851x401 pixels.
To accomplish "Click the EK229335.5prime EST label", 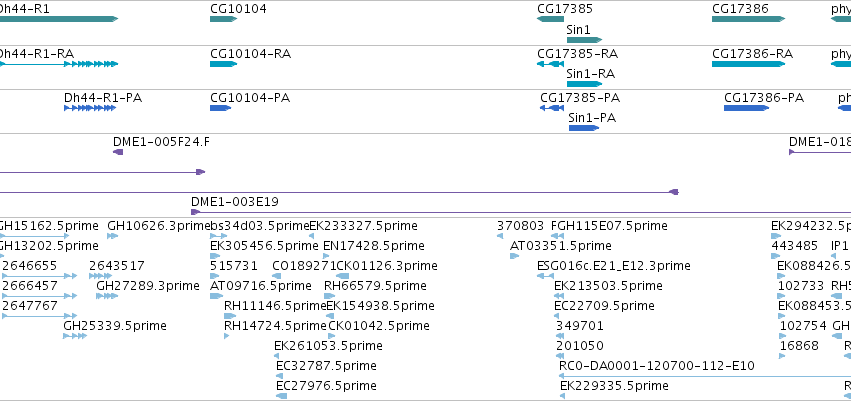I will pos(614,386).
